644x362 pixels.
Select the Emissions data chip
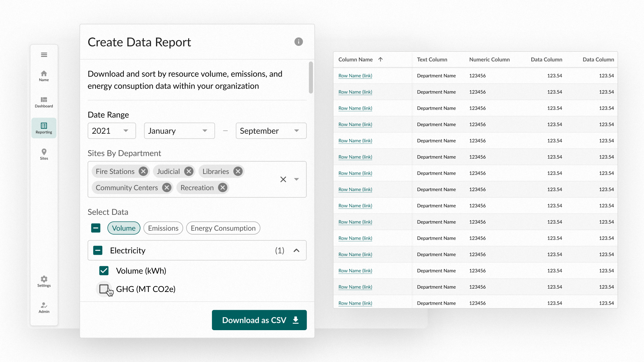point(163,228)
